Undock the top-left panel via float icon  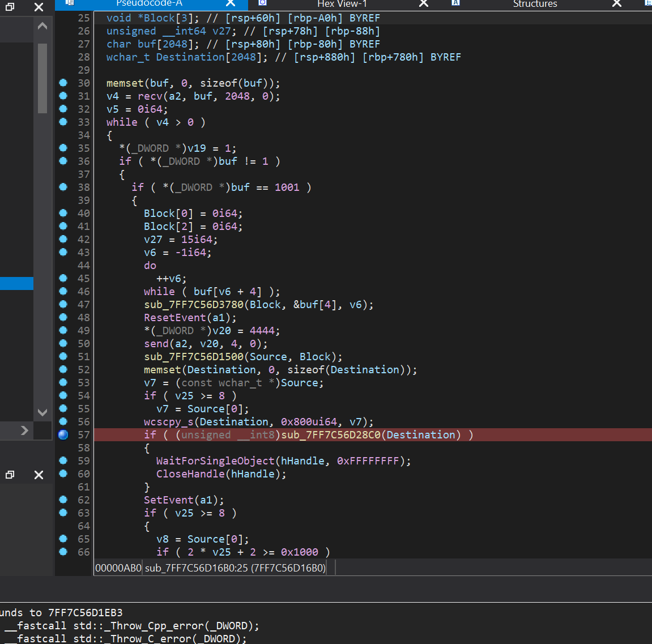pyautogui.click(x=10, y=7)
